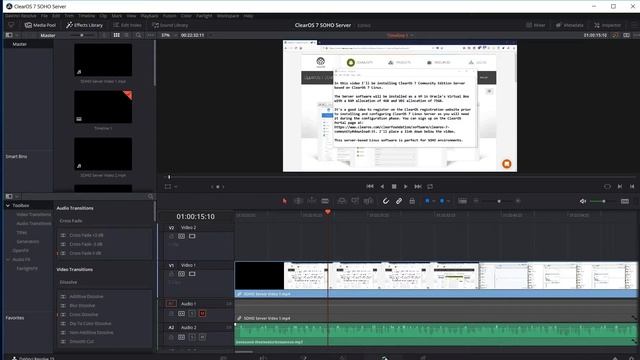Screen dimensions: 640x360
Task: Mute the Audio 2 track
Action: [202, 337]
